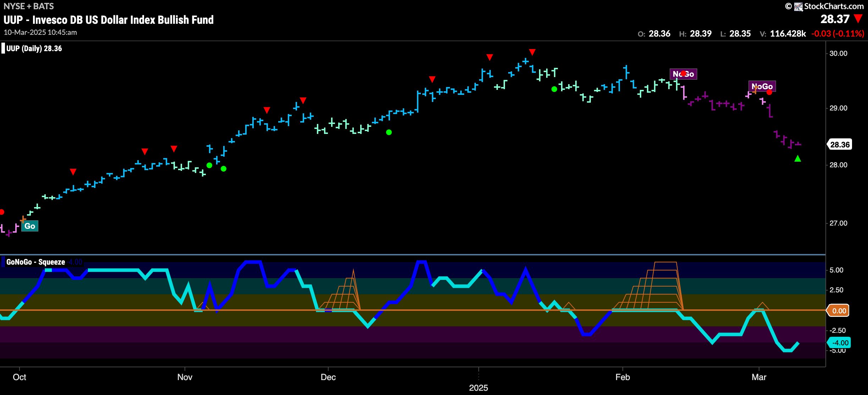Image resolution: width=868 pixels, height=395 pixels.
Task: Click the red down arrow beside 28.37
Action: (858, 18)
